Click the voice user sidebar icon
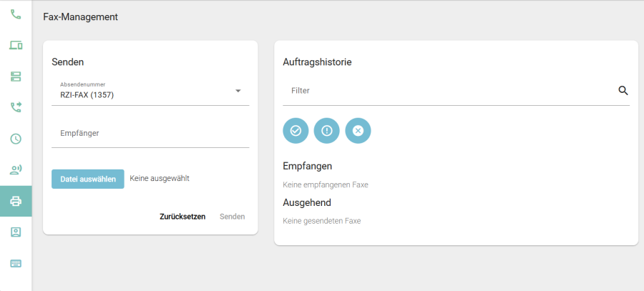This screenshot has width=644, height=291. point(16,169)
